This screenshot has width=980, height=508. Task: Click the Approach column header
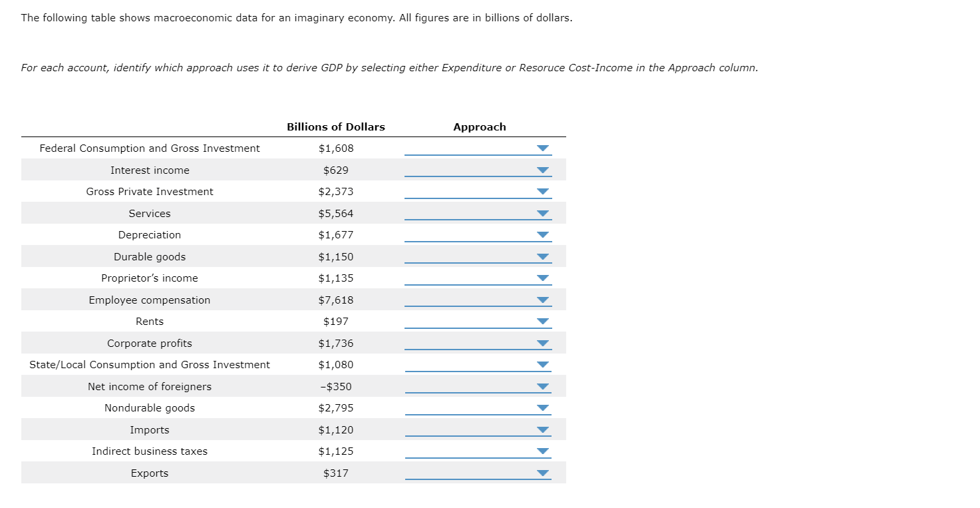[x=479, y=127]
